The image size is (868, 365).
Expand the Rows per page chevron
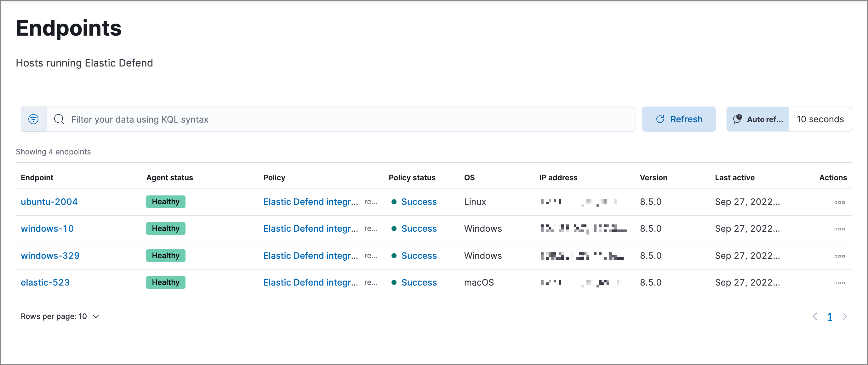coord(95,316)
